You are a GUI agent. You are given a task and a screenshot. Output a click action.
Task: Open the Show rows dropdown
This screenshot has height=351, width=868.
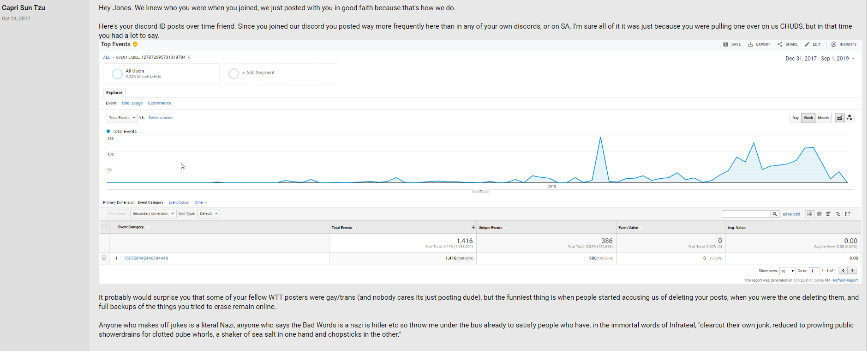click(787, 271)
